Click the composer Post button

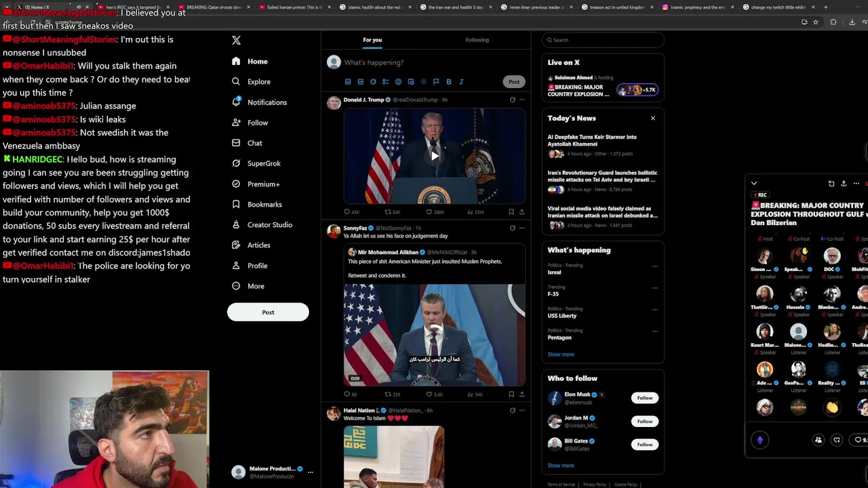point(514,82)
